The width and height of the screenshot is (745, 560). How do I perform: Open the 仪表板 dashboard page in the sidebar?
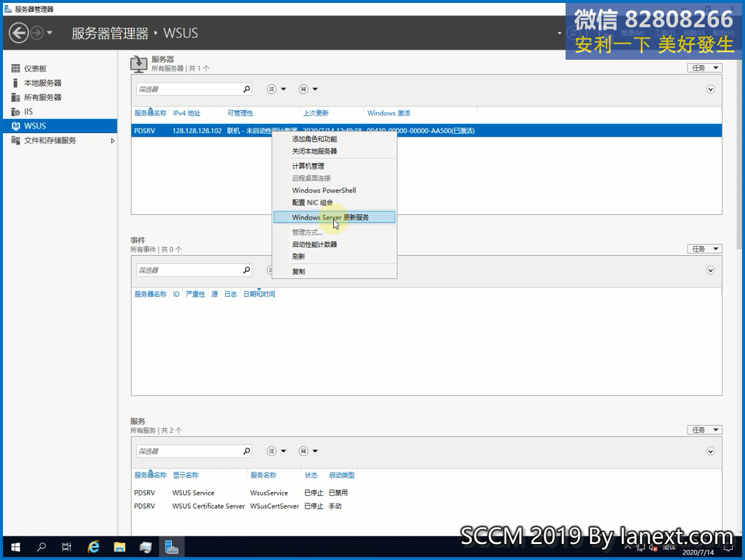[35, 69]
